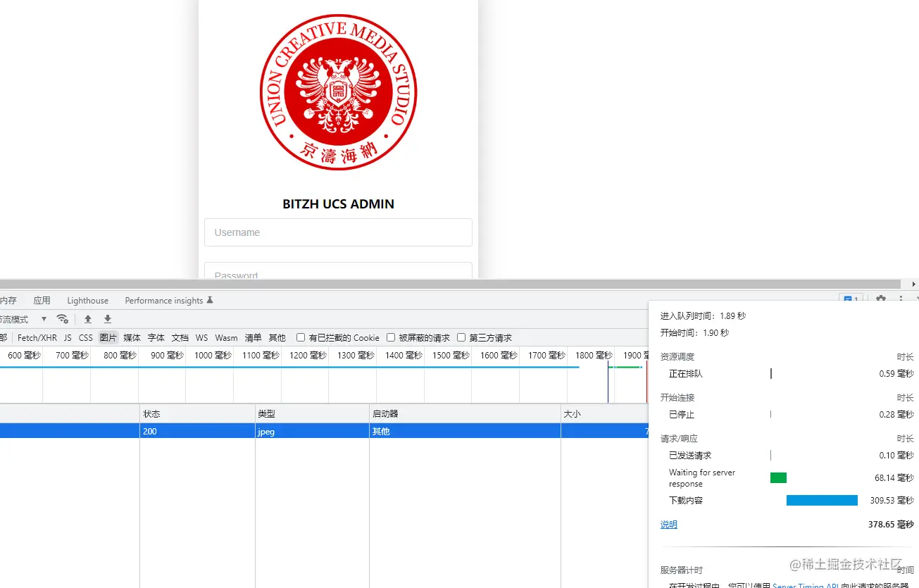Filter requests by WS
This screenshot has height=588, width=919.
[x=202, y=338]
